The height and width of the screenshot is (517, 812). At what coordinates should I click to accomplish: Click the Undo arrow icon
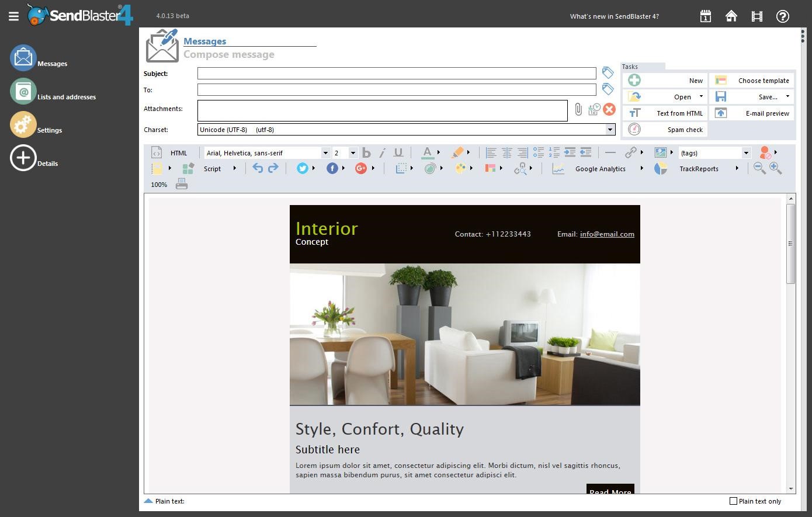point(258,168)
